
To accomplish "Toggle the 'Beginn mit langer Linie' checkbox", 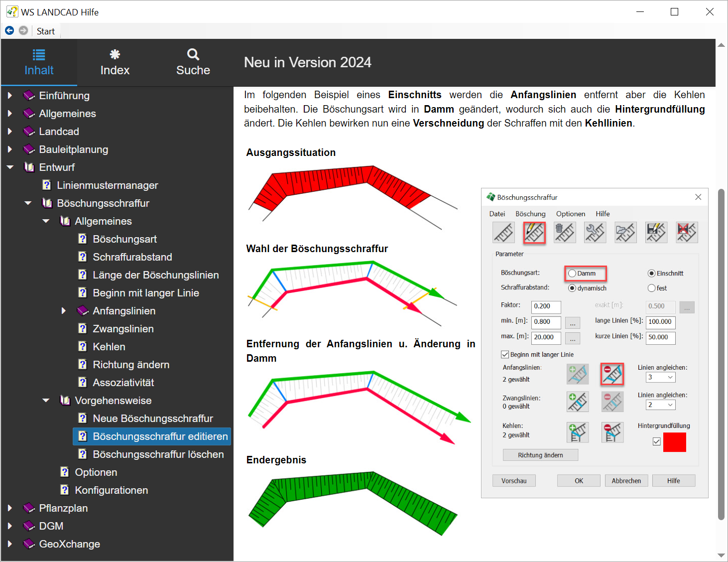I will [x=505, y=355].
